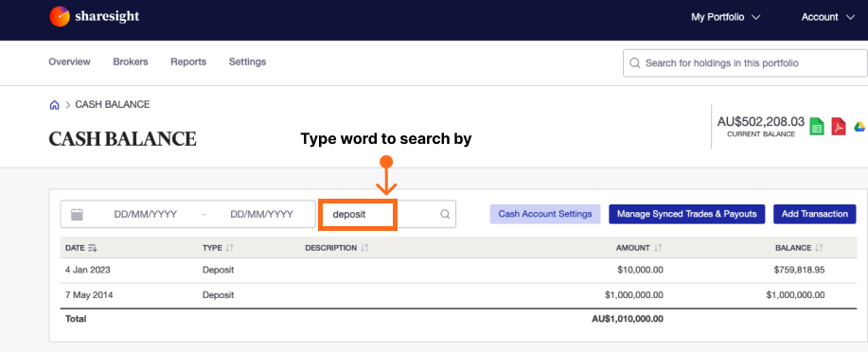Click start date DD/MM/YYYY field
Image resolution: width=868 pixels, height=352 pixels.
146,214
